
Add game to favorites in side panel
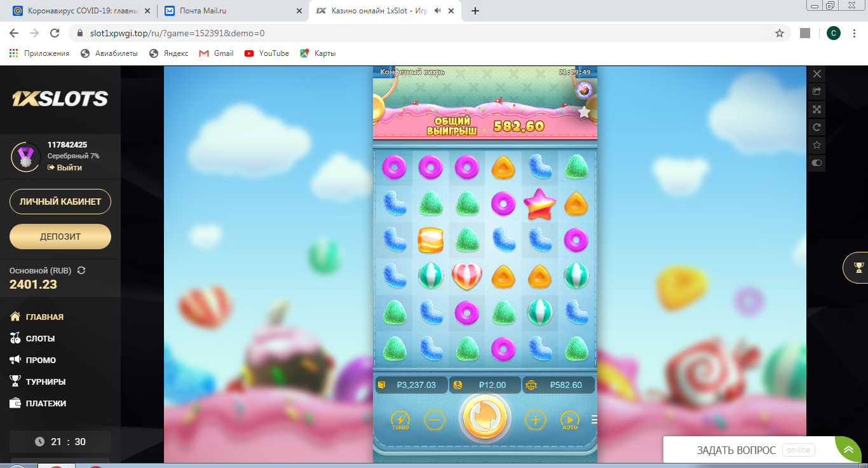coord(817,145)
